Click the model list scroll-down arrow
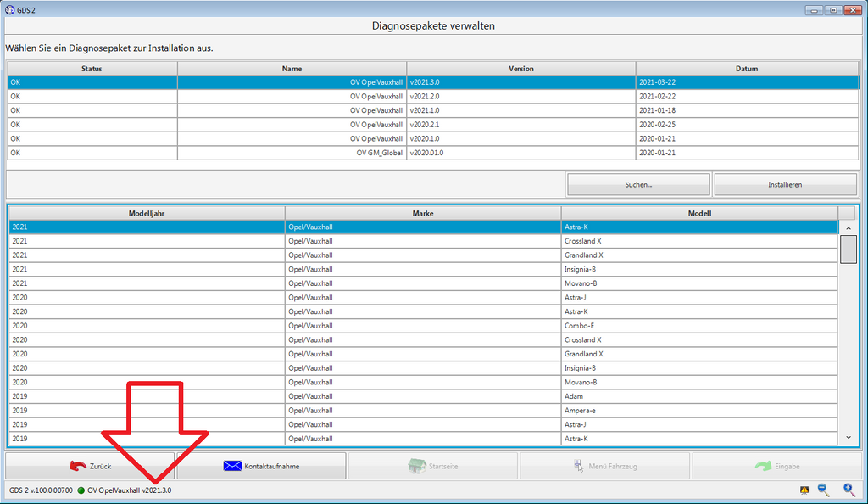Screen dimensions: 868x504 pos(849,438)
